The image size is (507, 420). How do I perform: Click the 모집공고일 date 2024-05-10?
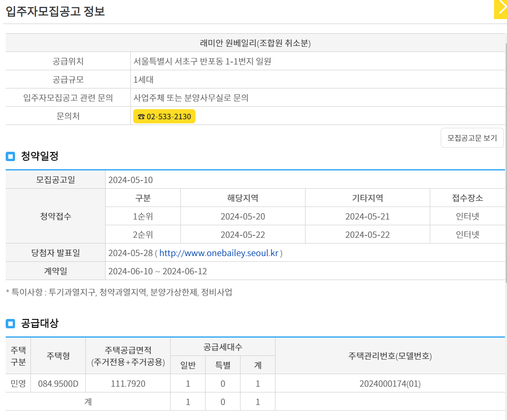click(x=130, y=180)
